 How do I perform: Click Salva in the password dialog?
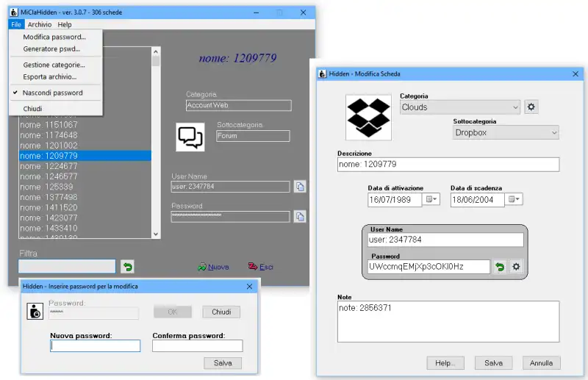click(223, 363)
